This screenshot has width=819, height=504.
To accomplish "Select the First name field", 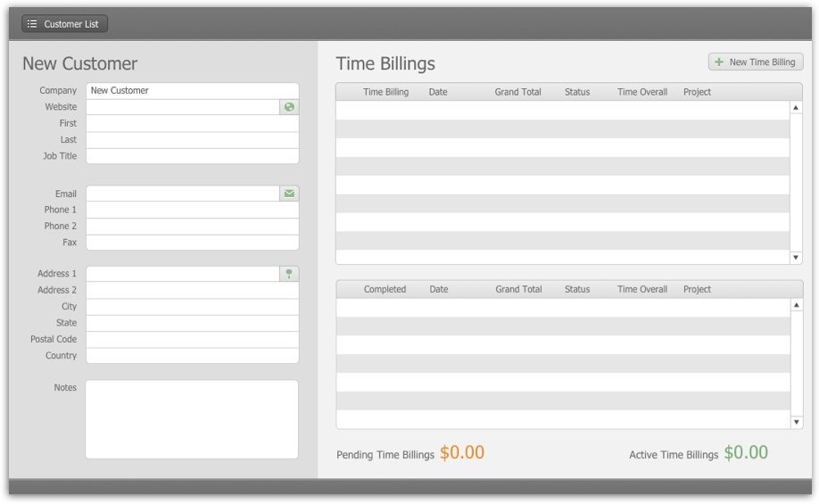I will point(192,123).
